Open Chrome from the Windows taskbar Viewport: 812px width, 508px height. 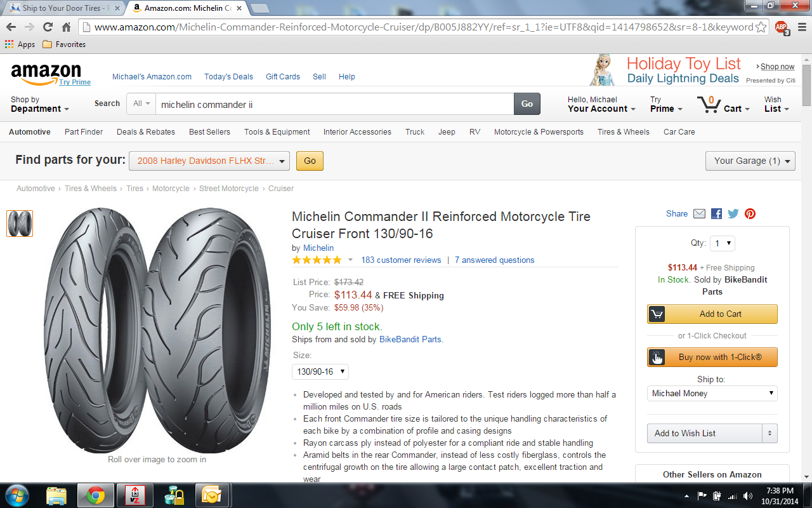[96, 495]
